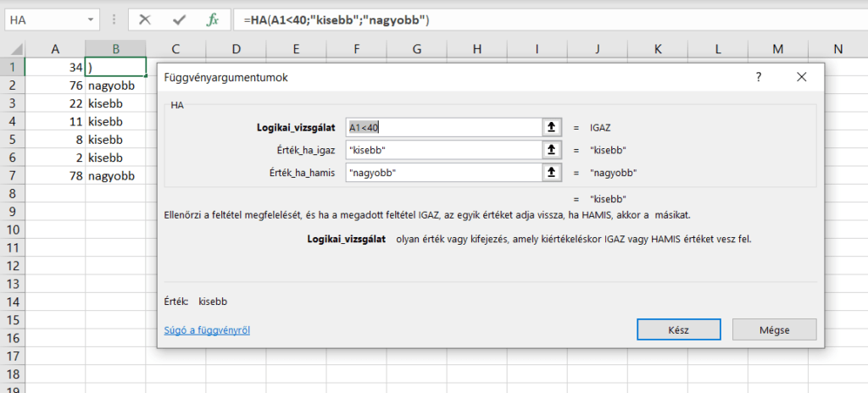Confirm formula with the checkmark icon

click(179, 20)
